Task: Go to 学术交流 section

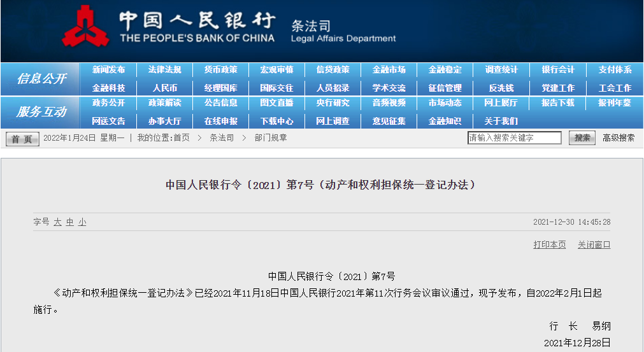Action: [x=389, y=88]
